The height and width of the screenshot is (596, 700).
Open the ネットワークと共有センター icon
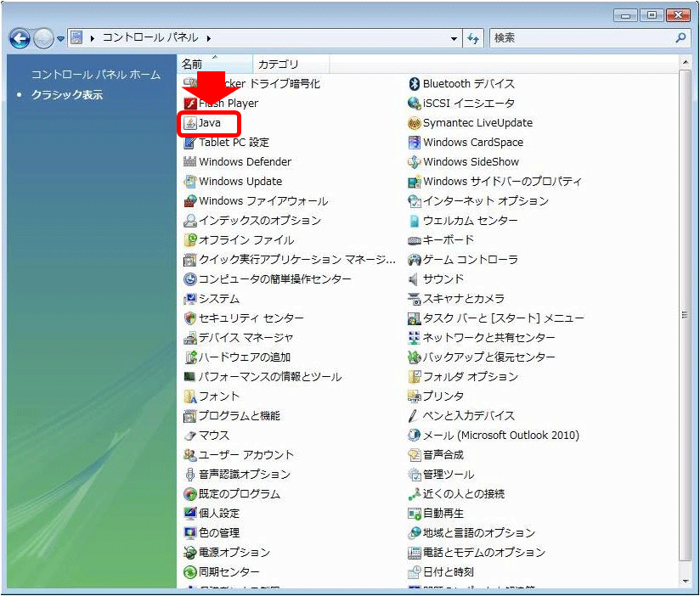click(x=415, y=338)
